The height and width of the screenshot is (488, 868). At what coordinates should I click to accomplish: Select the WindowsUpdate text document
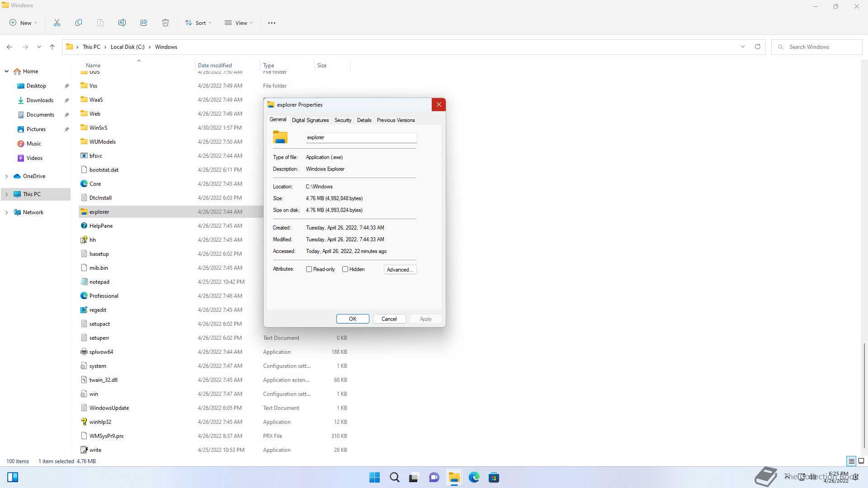tap(109, 408)
